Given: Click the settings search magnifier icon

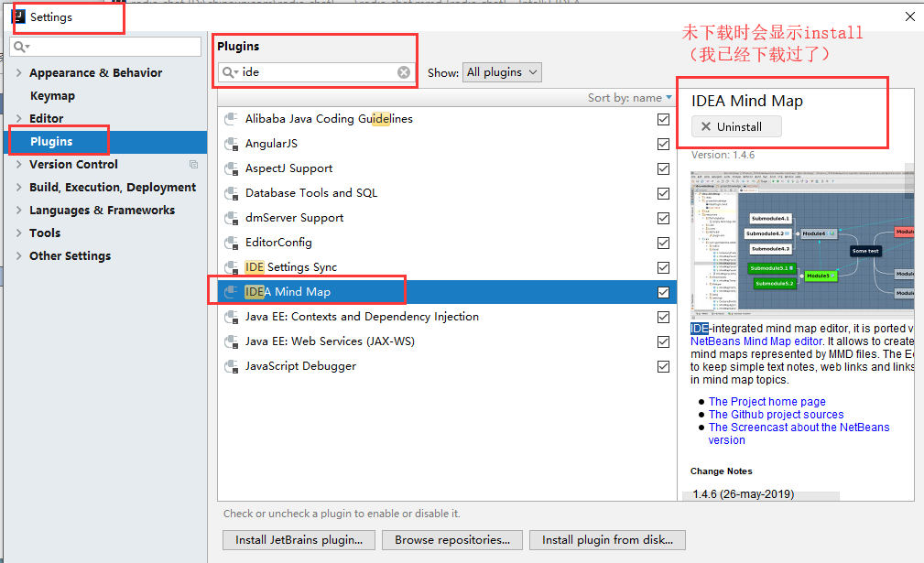Looking at the screenshot, I should [x=21, y=47].
